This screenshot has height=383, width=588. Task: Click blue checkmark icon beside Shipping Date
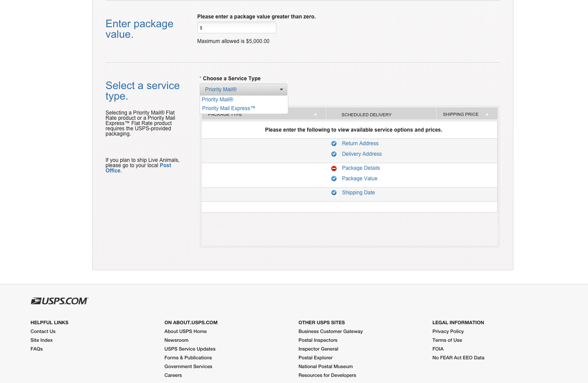[x=334, y=193]
